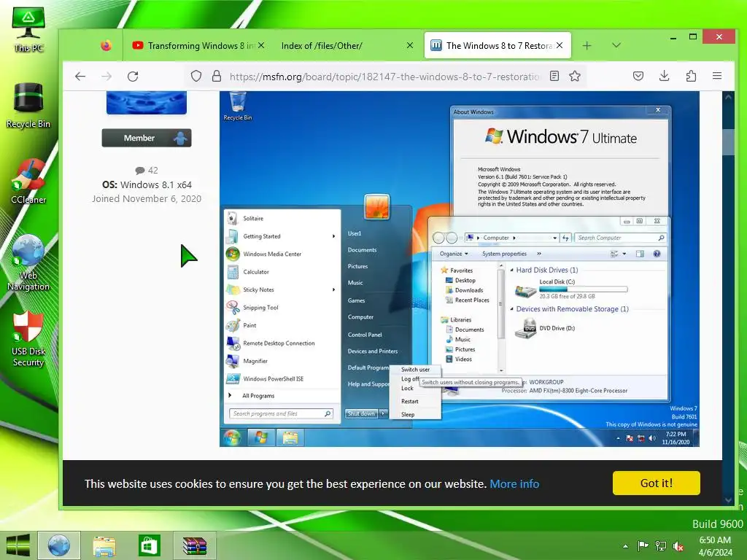Show hidden tray icons arrow
Image resolution: width=747 pixels, height=560 pixels.
click(x=625, y=546)
